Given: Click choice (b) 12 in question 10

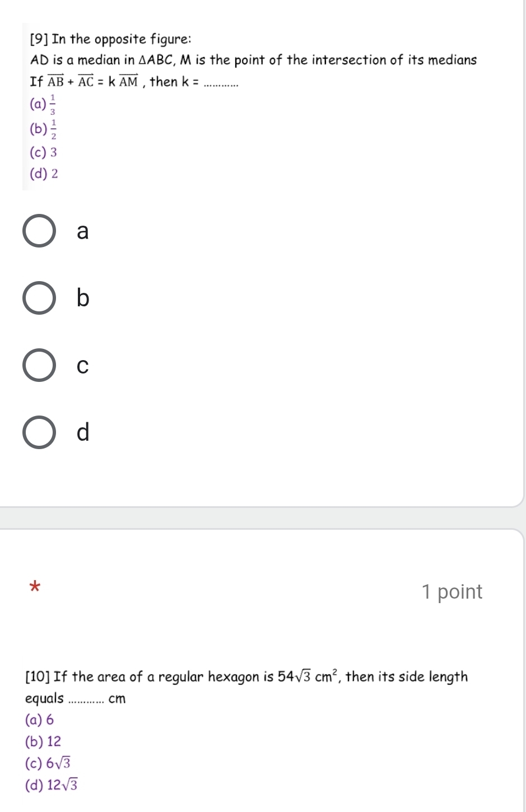Looking at the screenshot, I should pos(43,741).
